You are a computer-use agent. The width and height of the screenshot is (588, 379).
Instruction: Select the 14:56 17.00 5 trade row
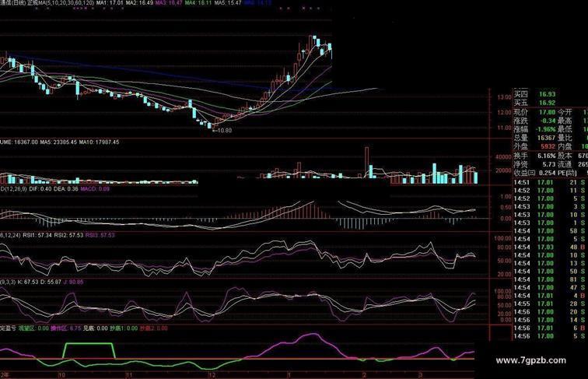click(550, 336)
